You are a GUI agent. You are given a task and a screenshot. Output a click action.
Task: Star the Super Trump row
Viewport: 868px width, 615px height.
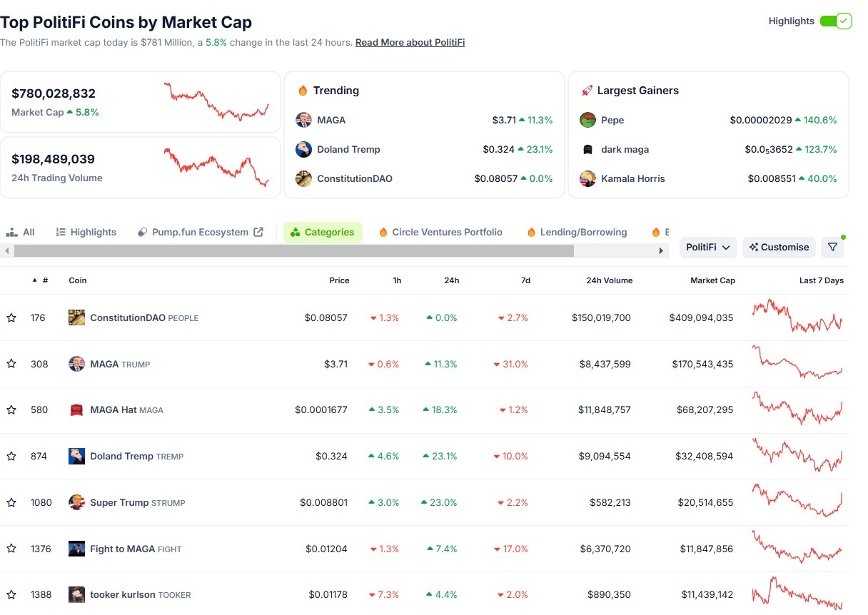click(11, 502)
